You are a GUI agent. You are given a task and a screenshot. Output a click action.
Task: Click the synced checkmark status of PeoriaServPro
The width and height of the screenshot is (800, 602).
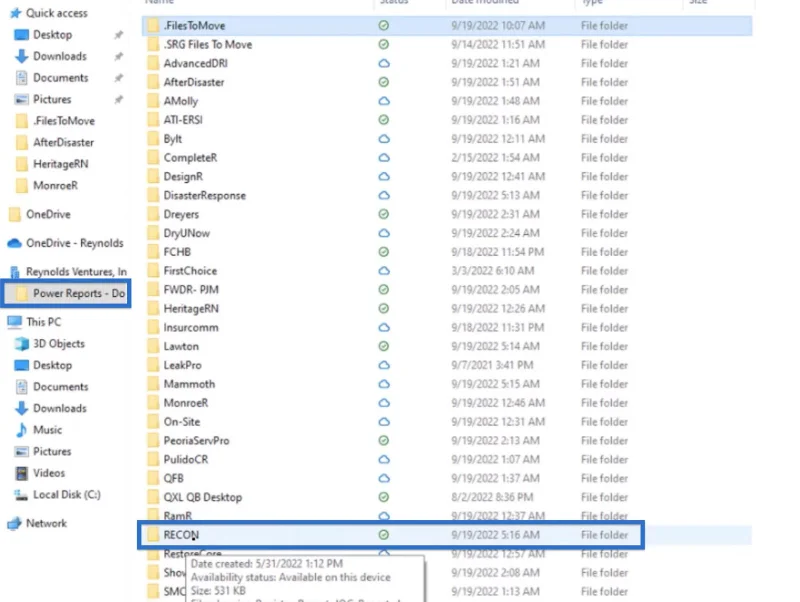pyautogui.click(x=384, y=440)
